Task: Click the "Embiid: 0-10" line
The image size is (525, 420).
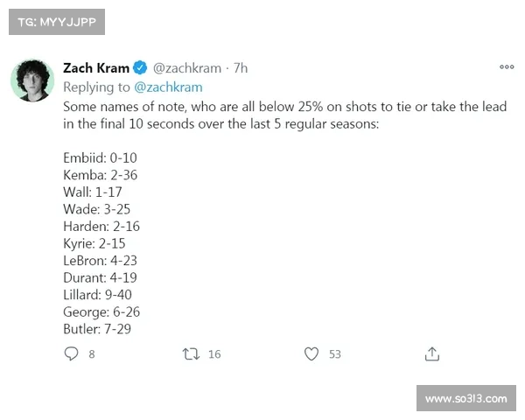Action: click(100, 158)
